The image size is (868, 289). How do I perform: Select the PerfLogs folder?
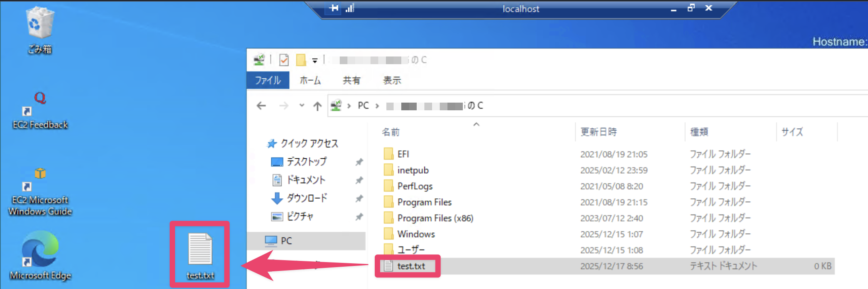[x=415, y=186]
